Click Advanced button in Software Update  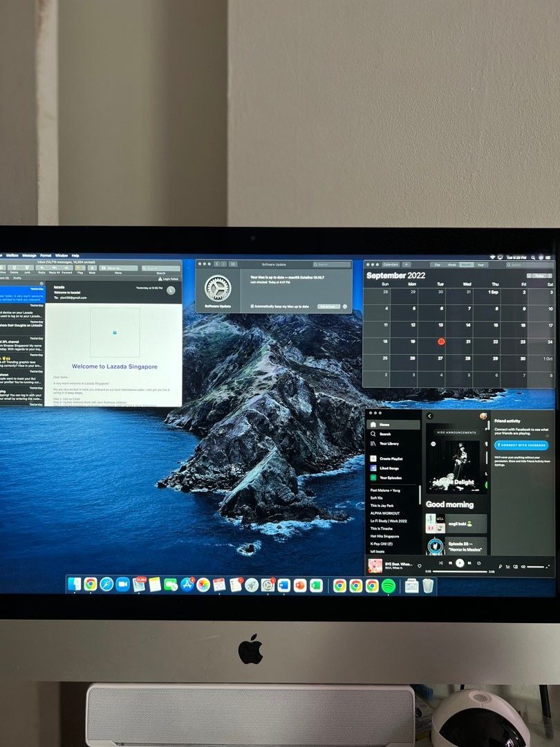coord(328,306)
